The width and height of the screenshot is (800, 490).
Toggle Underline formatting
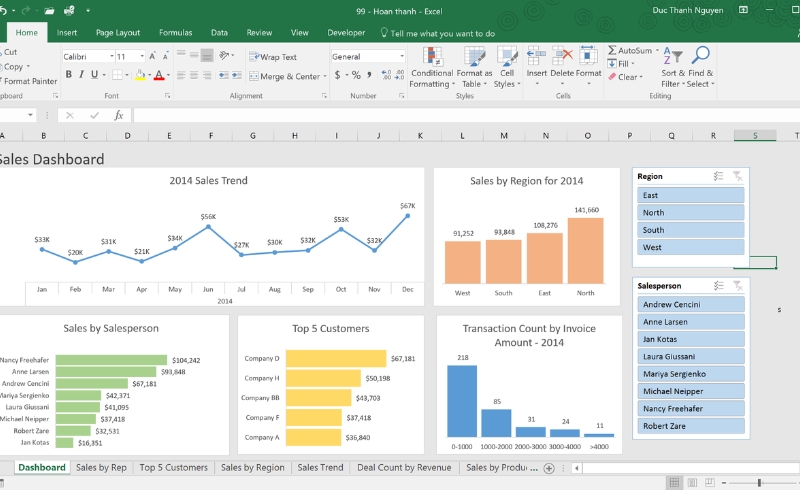94,75
